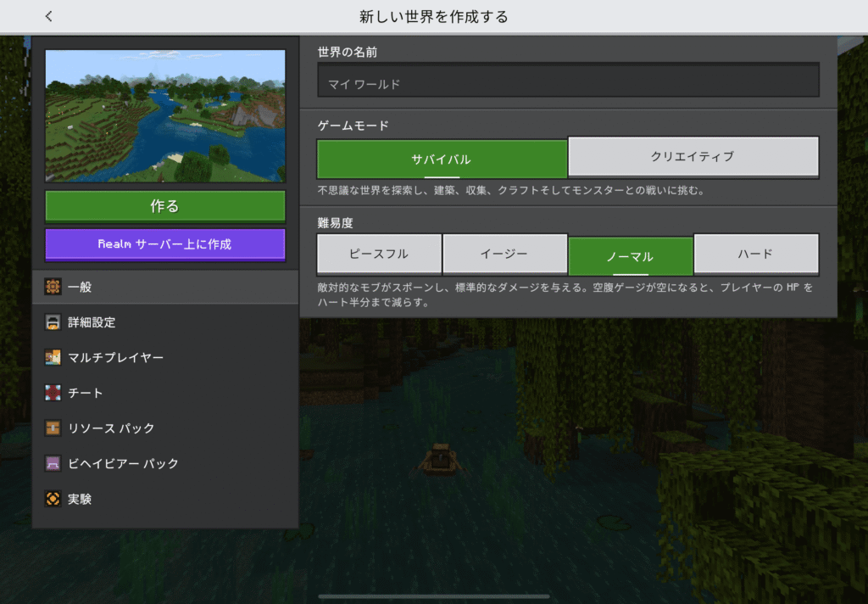Screen dimensions: 868x604
Task: Click the 世界の名前 label
Action: pyautogui.click(x=347, y=52)
